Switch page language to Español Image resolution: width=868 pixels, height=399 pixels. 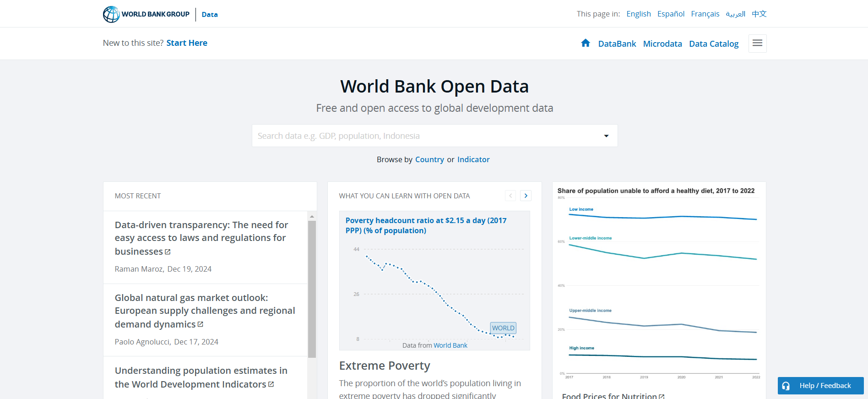coord(671,14)
